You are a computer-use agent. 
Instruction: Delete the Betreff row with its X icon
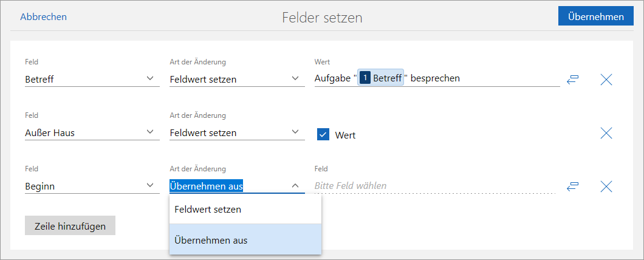click(606, 79)
